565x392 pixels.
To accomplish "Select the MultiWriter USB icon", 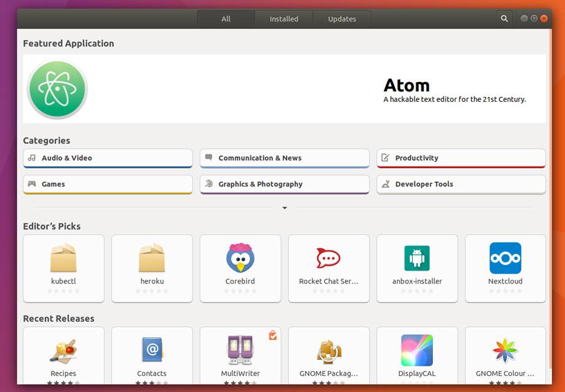I will pos(240,350).
